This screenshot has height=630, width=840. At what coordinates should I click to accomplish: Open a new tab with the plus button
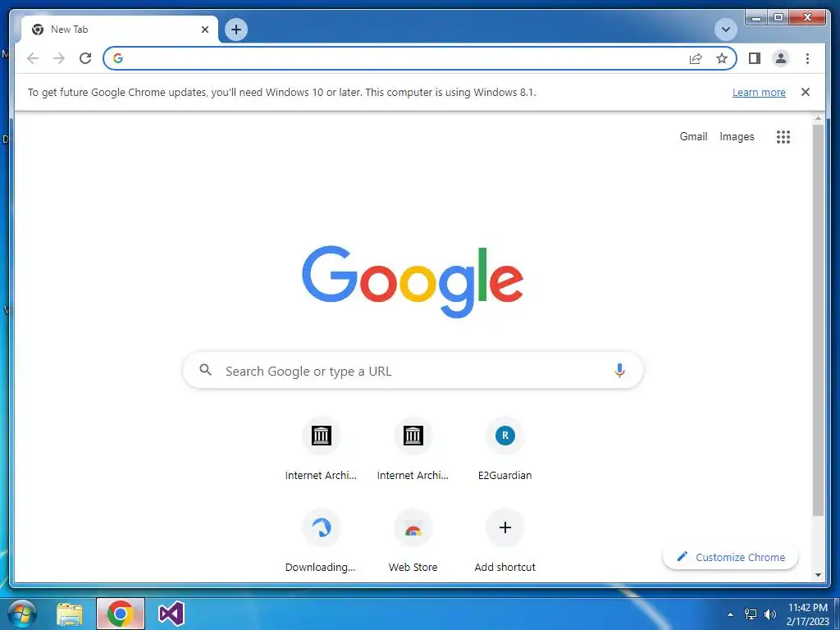click(x=236, y=30)
